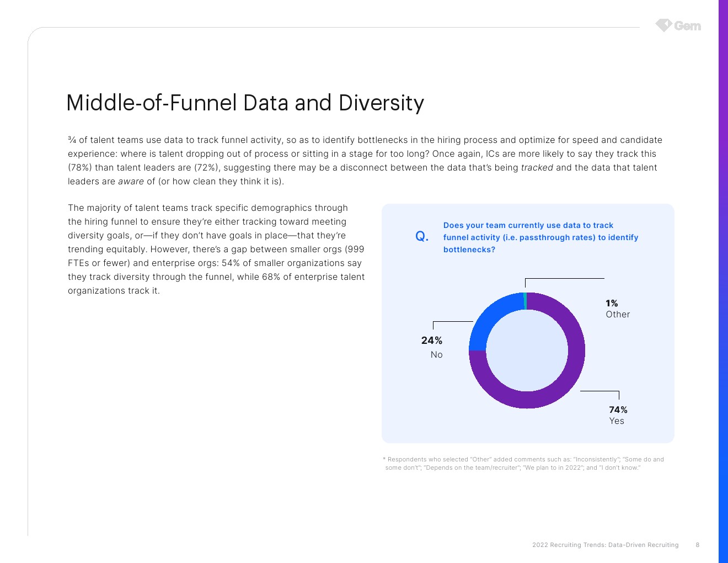Click the italic word aware
The height and width of the screenshot is (563, 728).
tap(131, 182)
